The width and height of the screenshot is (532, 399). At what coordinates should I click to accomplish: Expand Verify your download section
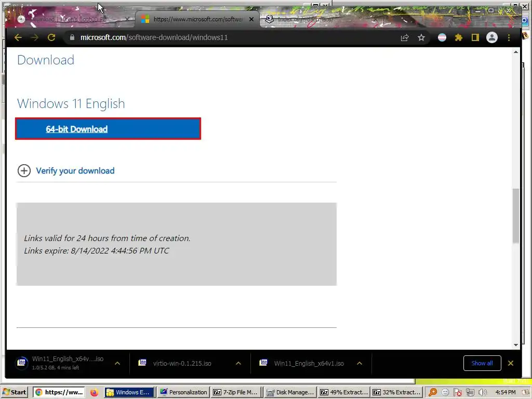[x=24, y=170]
